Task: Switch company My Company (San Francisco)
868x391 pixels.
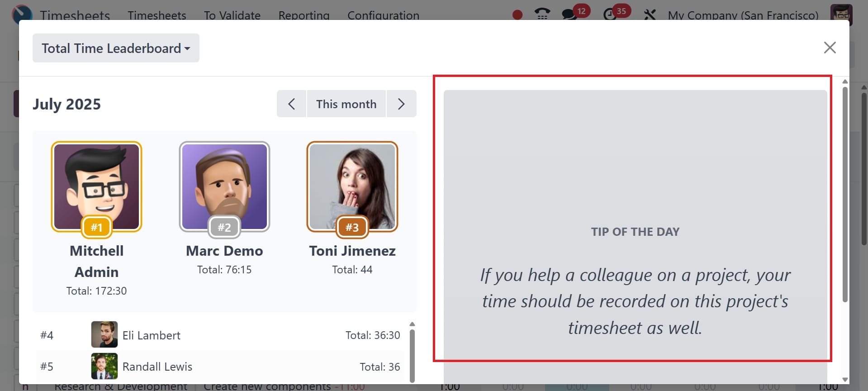Action: [x=743, y=15]
